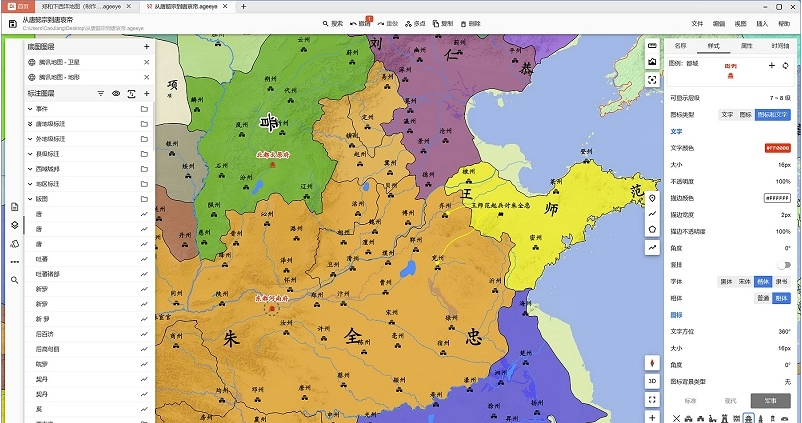Open the white stroke color swatch
This screenshot has height=423, width=802.
click(777, 198)
